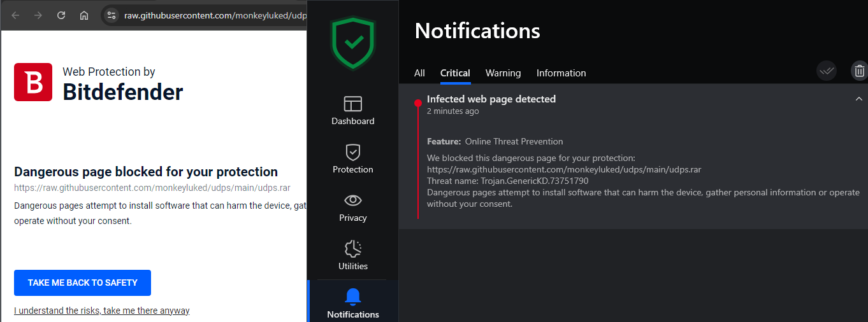The image size is (868, 322).
Task: Open the Dashboard section icon
Action: [352, 104]
